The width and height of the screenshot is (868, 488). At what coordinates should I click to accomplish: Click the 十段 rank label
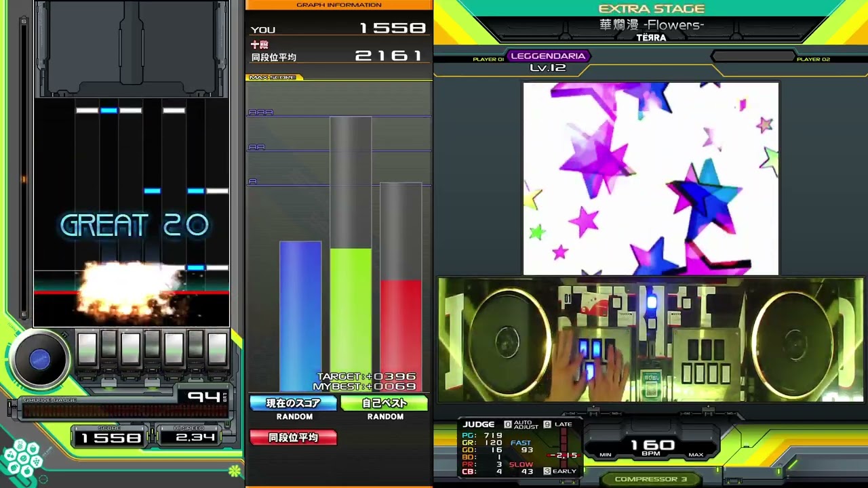259,45
